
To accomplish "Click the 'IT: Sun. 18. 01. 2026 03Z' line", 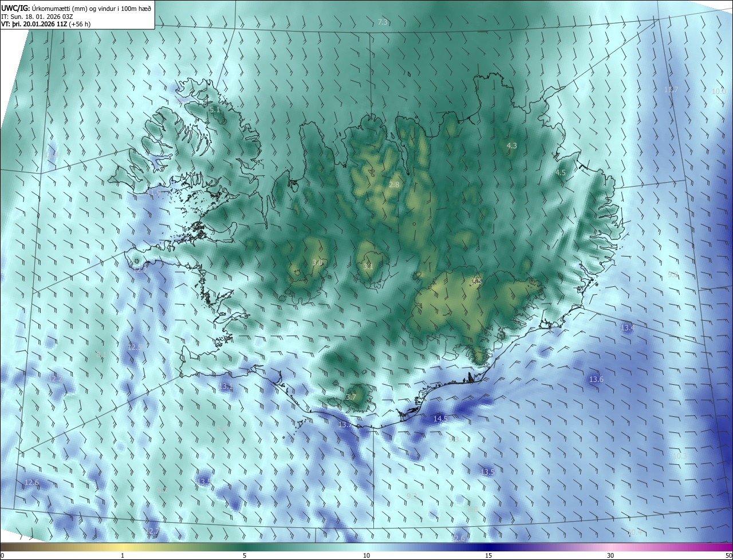I will 38,16.
